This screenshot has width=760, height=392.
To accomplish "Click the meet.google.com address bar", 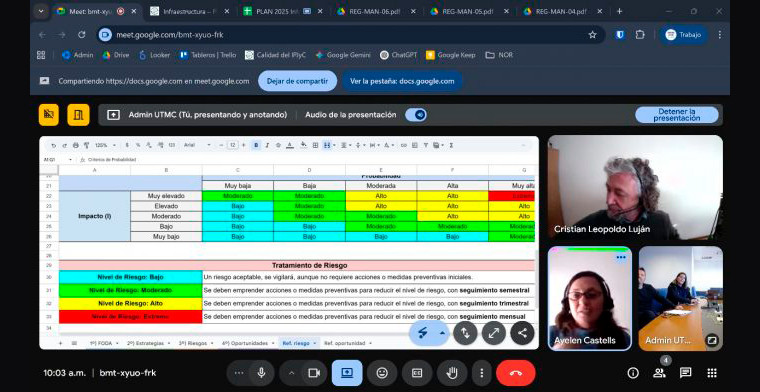I will [339, 35].
